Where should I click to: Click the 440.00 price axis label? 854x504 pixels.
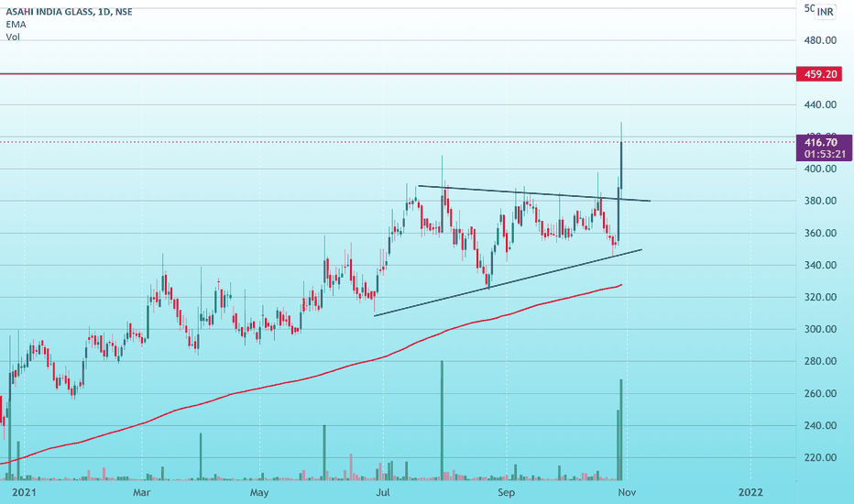820,104
